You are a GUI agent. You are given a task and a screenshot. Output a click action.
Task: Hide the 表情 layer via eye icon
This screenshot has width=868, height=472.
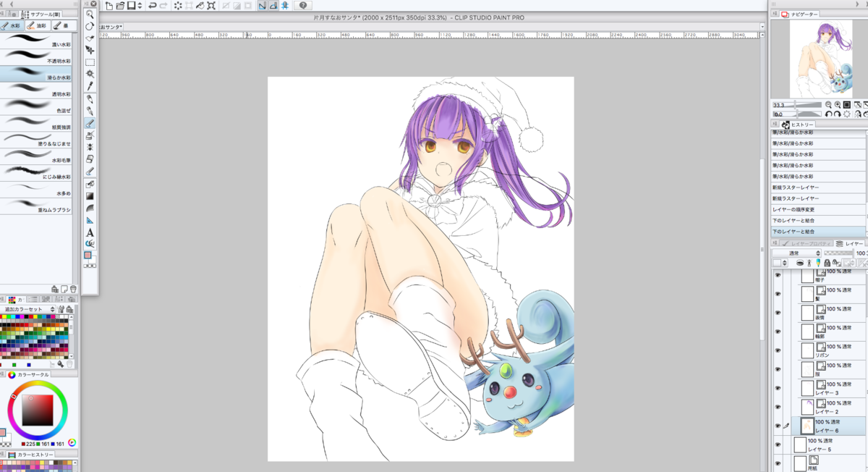pyautogui.click(x=778, y=313)
